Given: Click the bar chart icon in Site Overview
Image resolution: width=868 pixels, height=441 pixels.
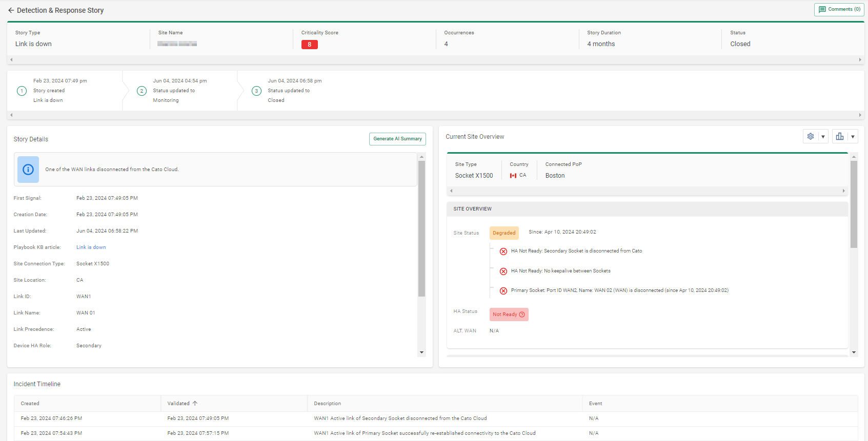Looking at the screenshot, I should point(840,136).
